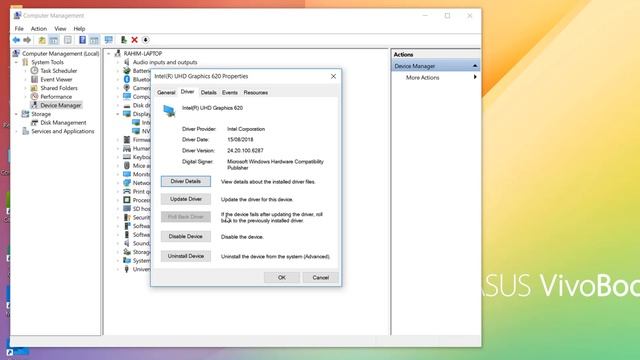The image size is (640, 360).
Task: Click the Processors category icon
Action: click(x=127, y=200)
